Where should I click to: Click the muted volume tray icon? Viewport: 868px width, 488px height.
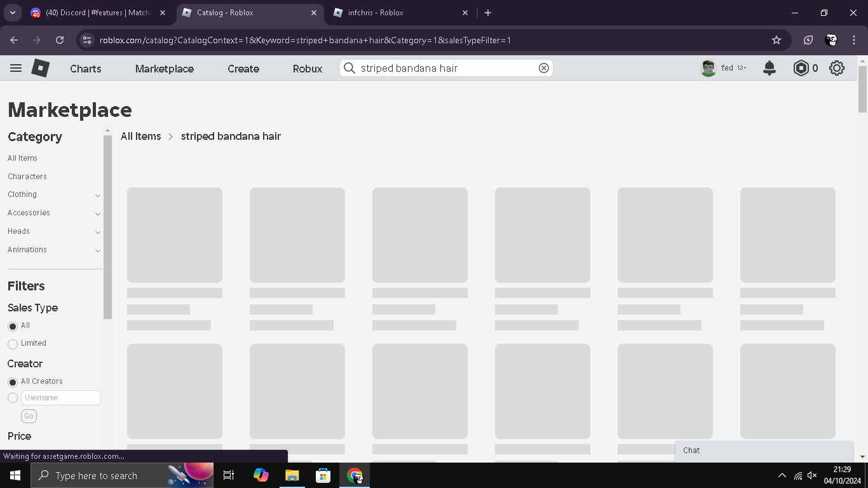[812, 475]
